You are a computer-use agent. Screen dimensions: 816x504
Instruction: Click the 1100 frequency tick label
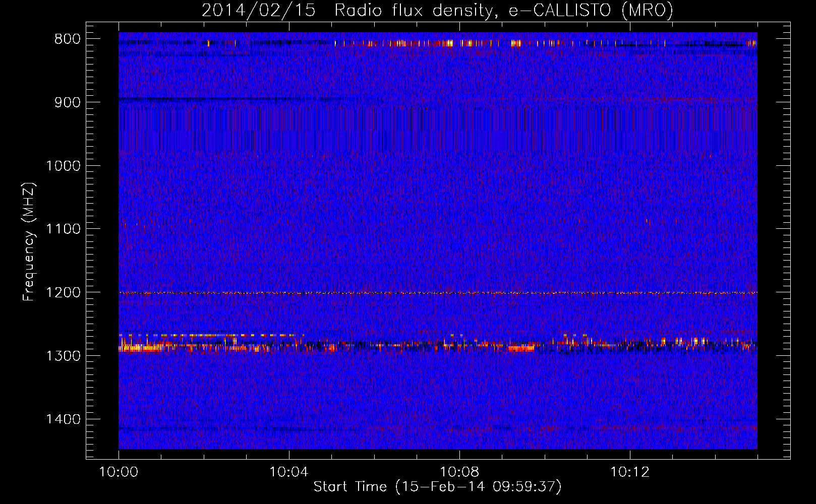click(63, 229)
